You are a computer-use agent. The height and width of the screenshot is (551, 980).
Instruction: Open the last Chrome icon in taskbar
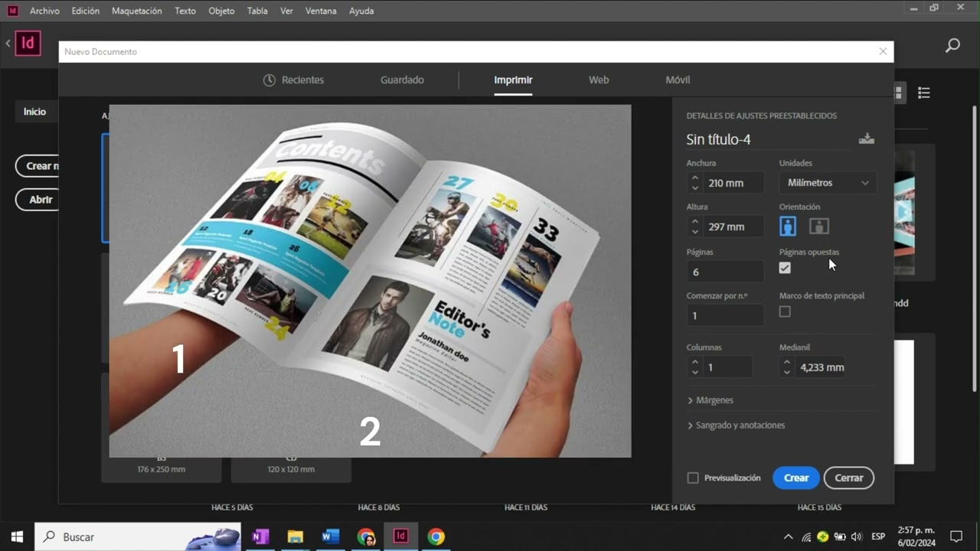click(436, 536)
